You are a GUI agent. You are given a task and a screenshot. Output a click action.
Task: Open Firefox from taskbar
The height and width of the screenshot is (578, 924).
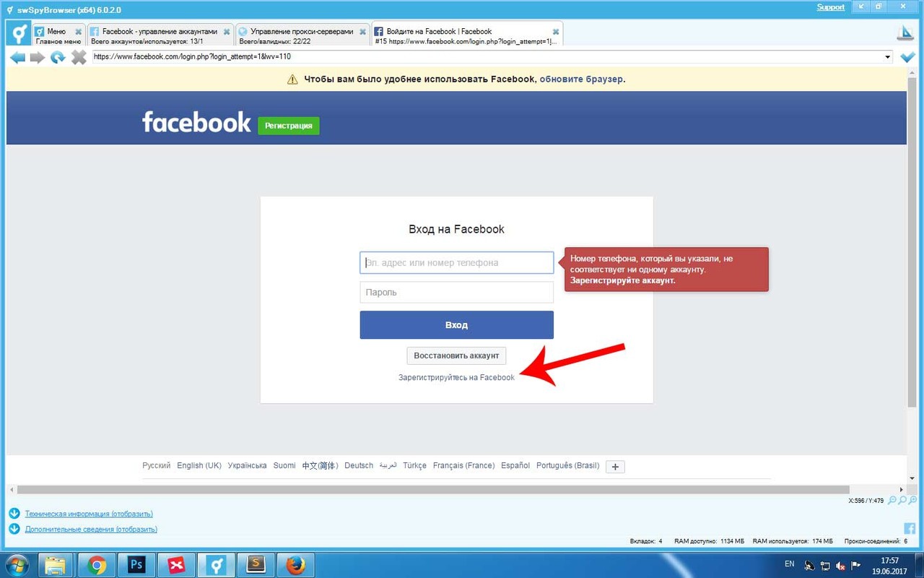[295, 565]
